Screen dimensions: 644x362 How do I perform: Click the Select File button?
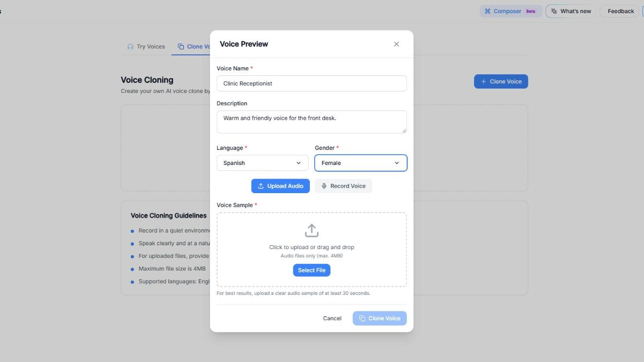(312, 270)
